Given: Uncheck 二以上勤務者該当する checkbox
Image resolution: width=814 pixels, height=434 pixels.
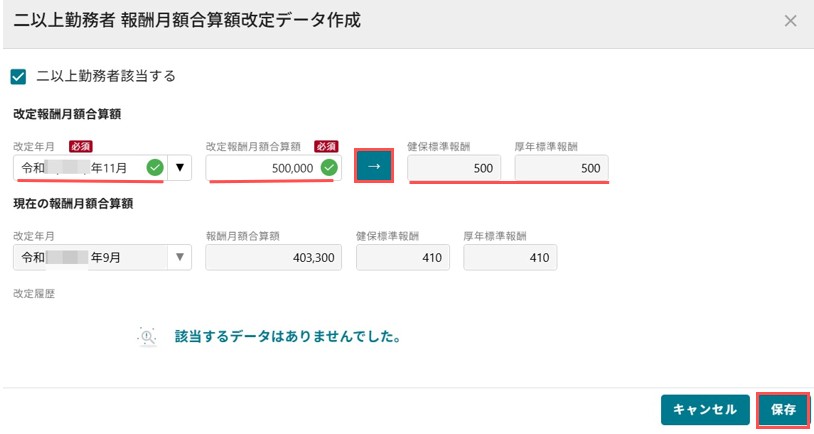Looking at the screenshot, I should tap(18, 77).
